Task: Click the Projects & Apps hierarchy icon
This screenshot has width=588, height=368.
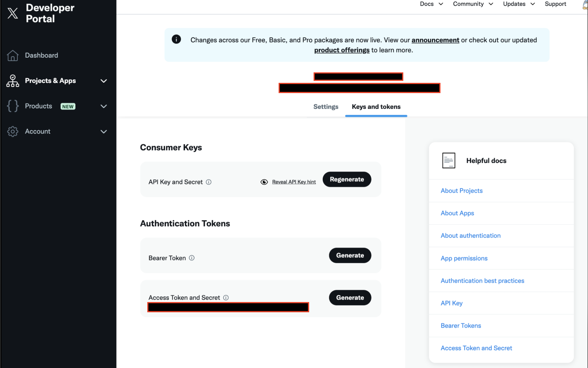Action: tap(13, 81)
